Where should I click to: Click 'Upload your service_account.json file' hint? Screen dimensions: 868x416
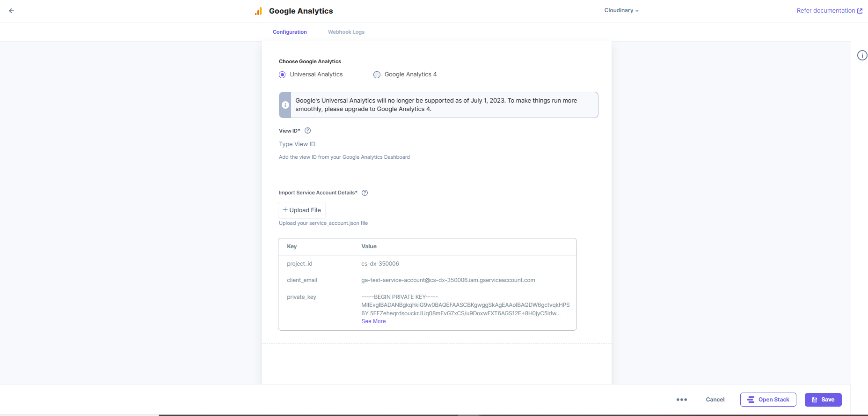(x=323, y=223)
